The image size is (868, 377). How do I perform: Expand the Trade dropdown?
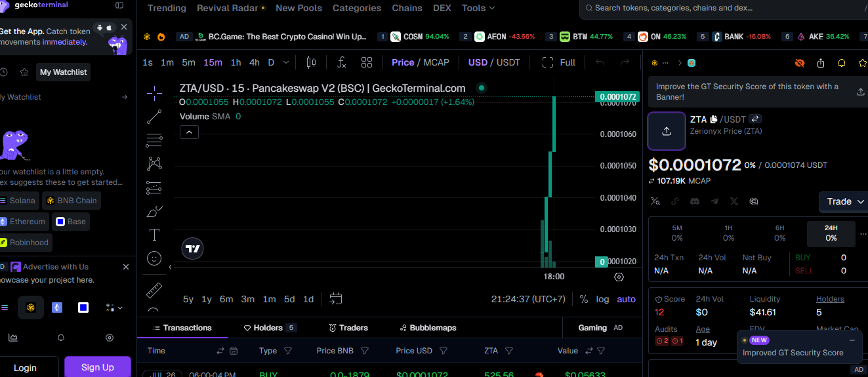[x=845, y=201]
